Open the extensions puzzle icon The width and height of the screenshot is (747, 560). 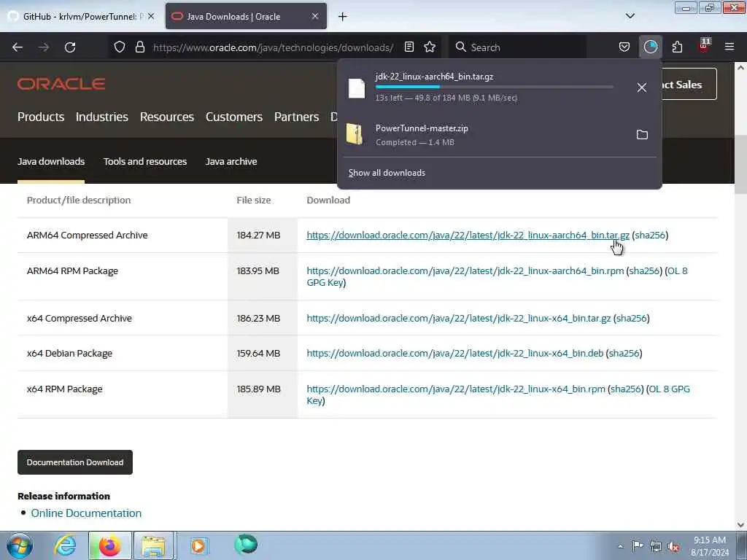pos(677,47)
